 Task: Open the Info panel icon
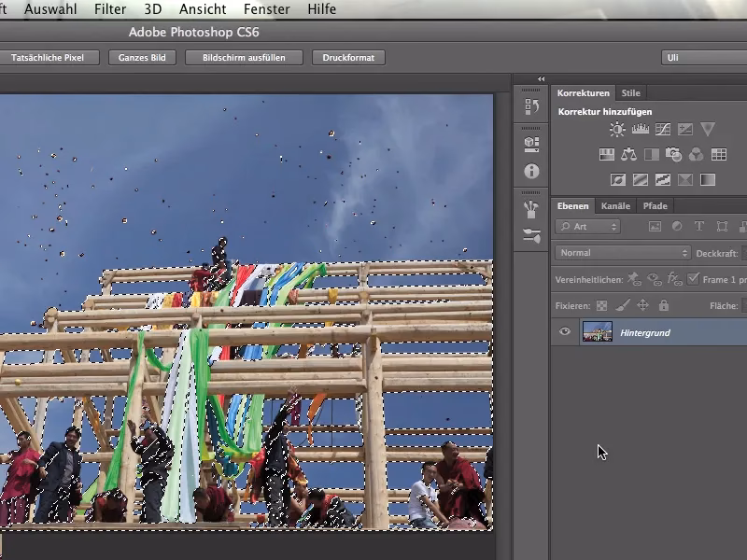[531, 171]
